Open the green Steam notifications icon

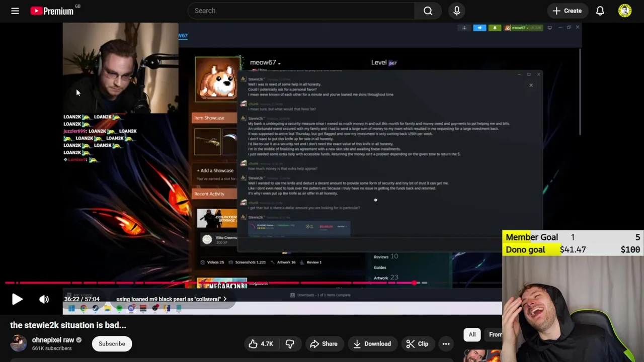(495, 28)
